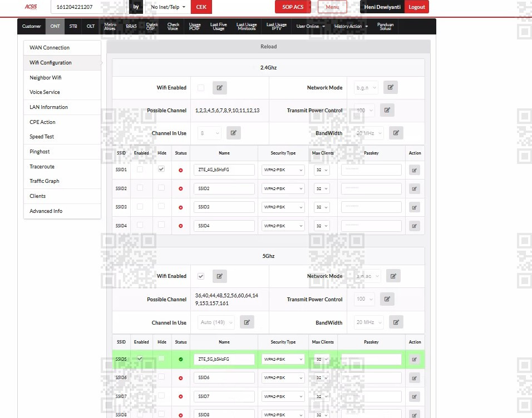Click edit icon for 5Ghz Transmit Power Control

tap(387, 299)
